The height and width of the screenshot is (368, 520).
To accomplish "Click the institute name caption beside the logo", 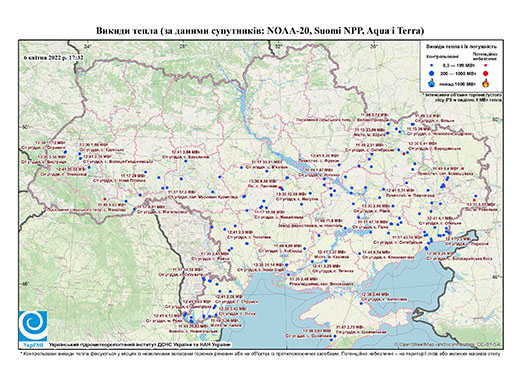I will (139, 345).
